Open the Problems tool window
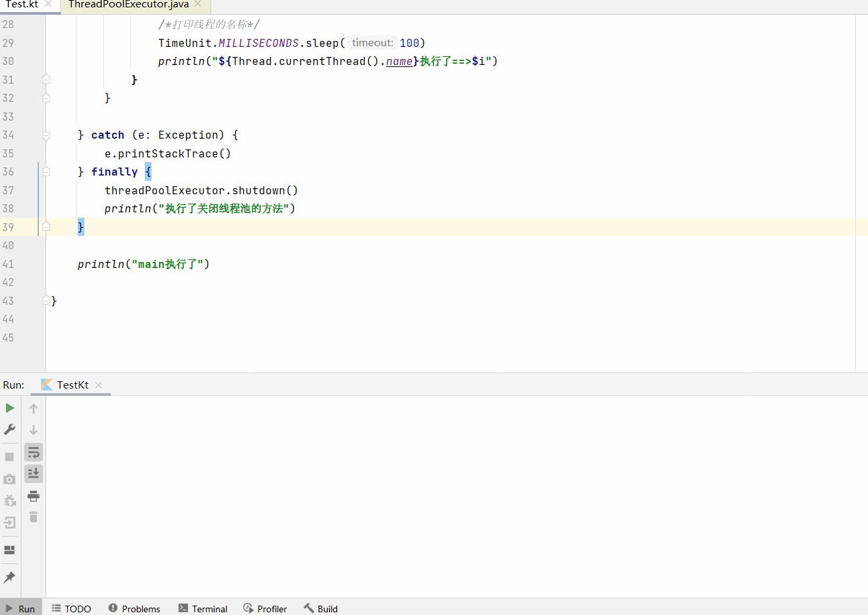The image size is (868, 615). [134, 608]
